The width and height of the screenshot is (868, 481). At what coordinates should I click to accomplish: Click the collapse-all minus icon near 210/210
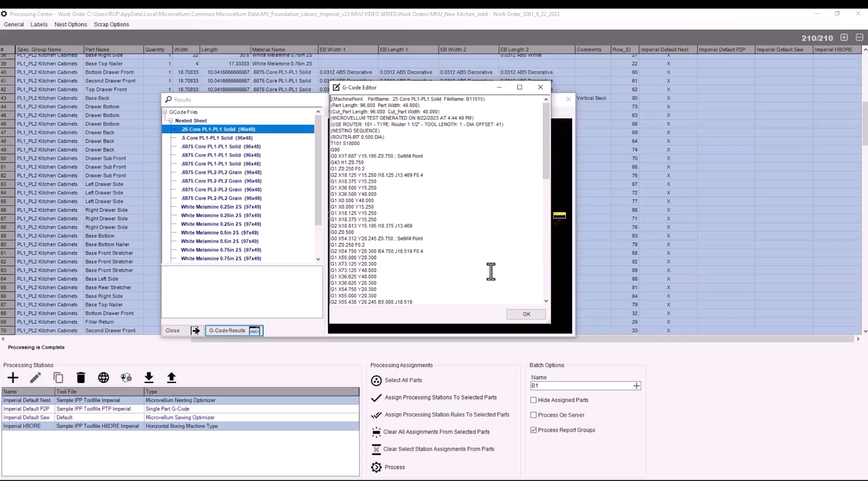(859, 38)
